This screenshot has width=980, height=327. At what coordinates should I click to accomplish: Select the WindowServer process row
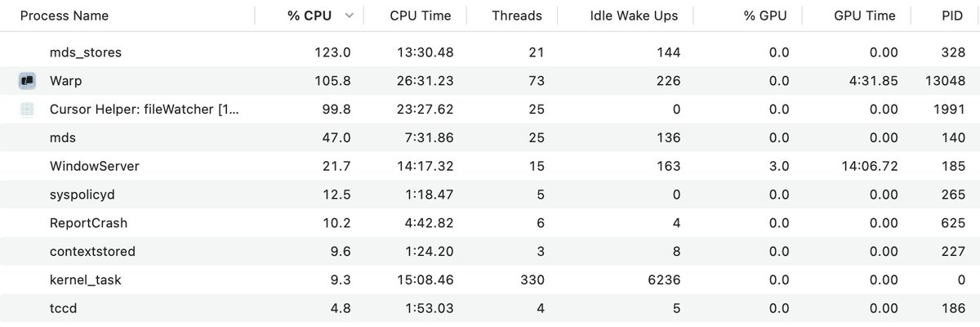tap(490, 166)
